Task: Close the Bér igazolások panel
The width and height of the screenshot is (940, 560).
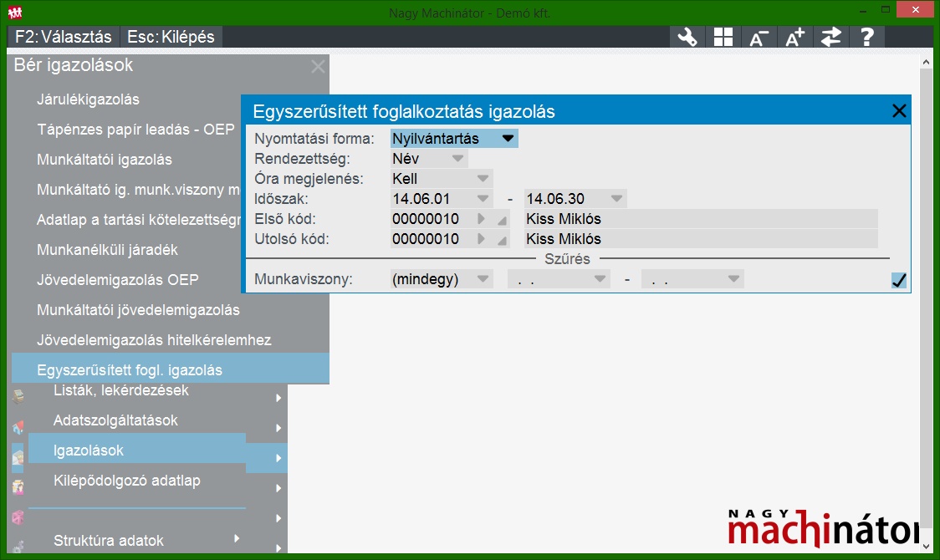Action: pyautogui.click(x=319, y=66)
